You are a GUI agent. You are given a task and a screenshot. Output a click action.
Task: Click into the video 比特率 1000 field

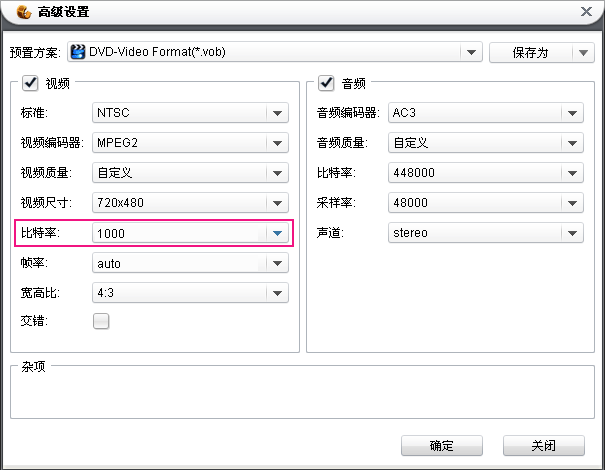pyautogui.click(x=175, y=233)
